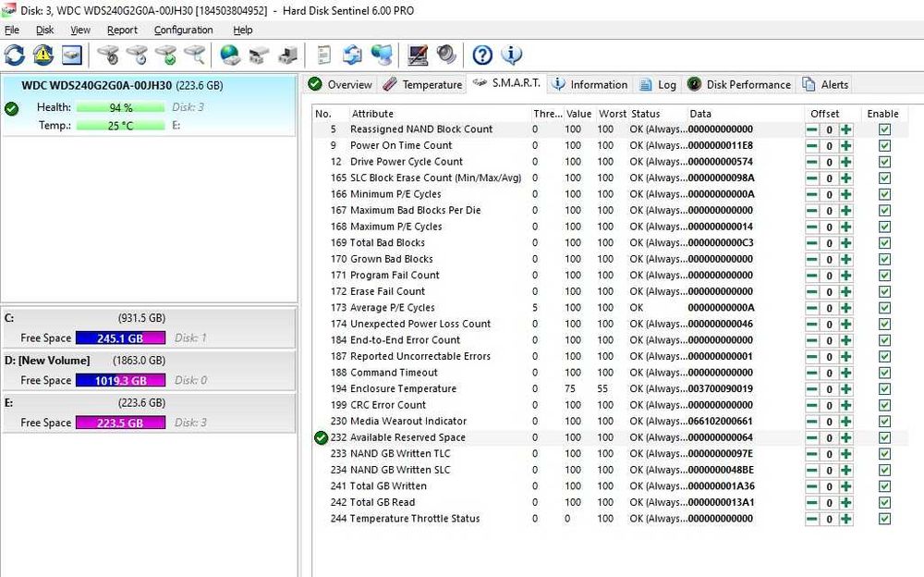Toggle Enable checkbox for Grown Bad Blocks
924x577 pixels.
point(884,260)
